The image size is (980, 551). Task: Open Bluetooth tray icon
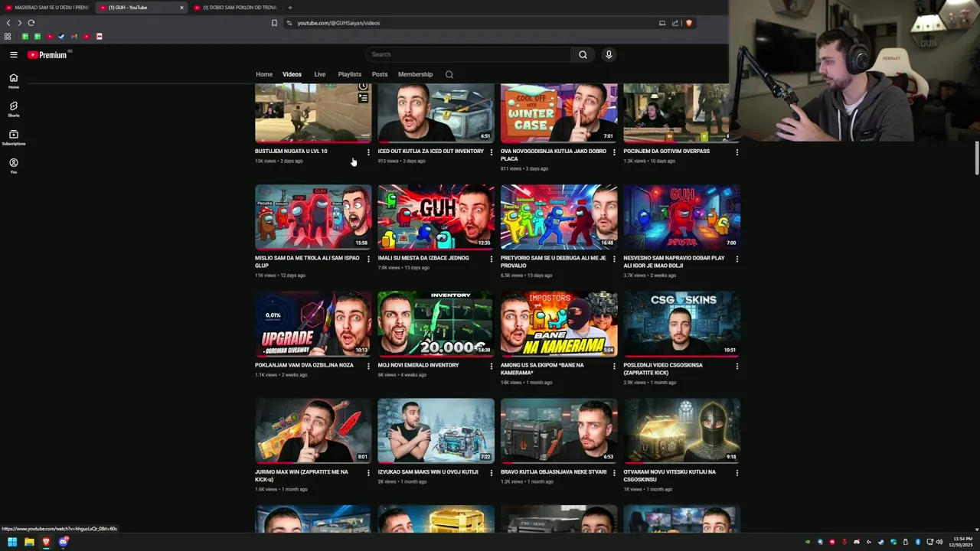pos(918,542)
